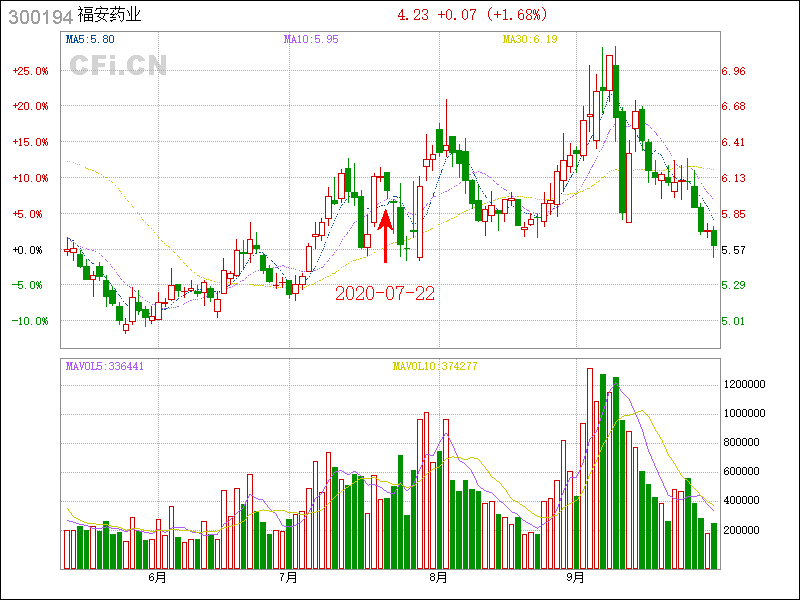
Task: Click the 5.01 price axis value
Action: 733,321
